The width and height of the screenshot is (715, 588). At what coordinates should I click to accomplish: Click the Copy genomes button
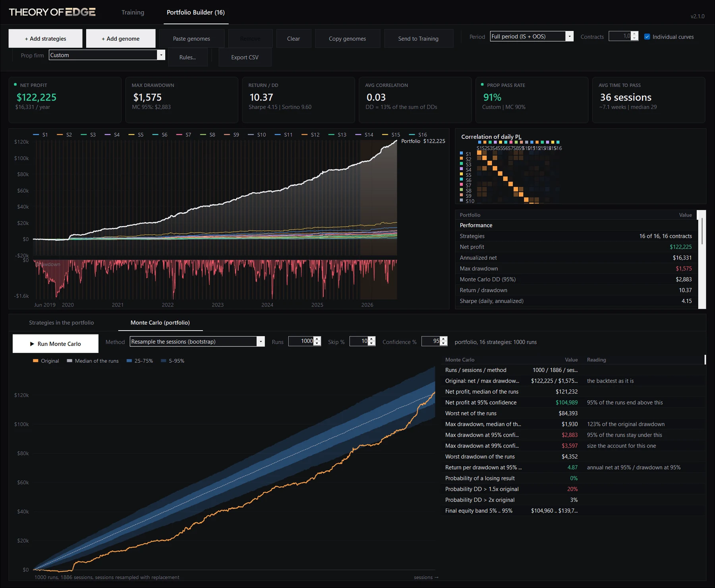pos(348,39)
